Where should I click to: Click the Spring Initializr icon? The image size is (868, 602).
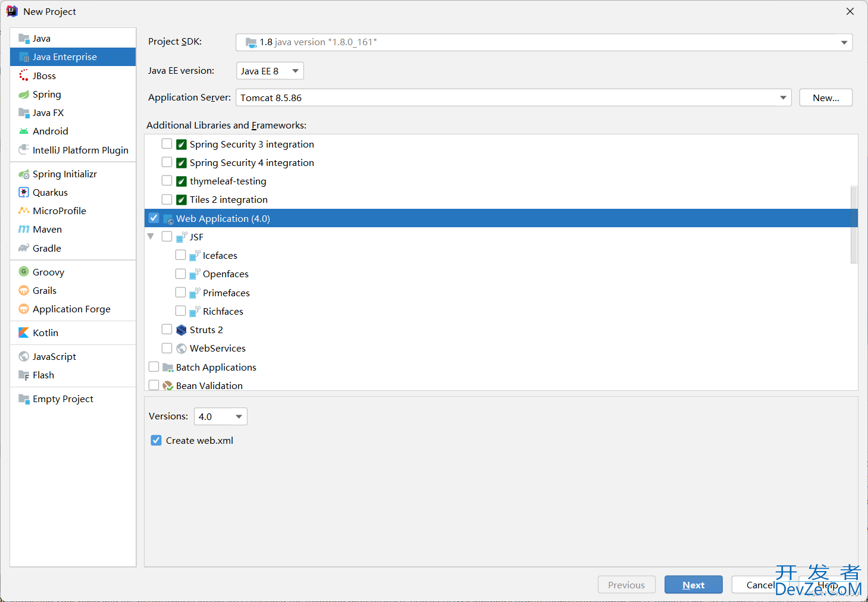pyautogui.click(x=24, y=174)
